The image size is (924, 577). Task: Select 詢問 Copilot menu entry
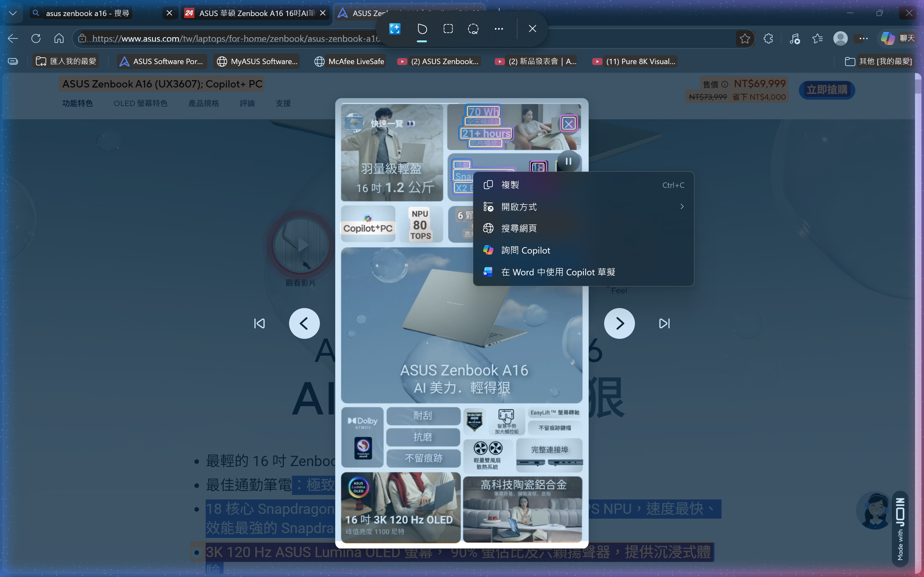click(x=526, y=250)
